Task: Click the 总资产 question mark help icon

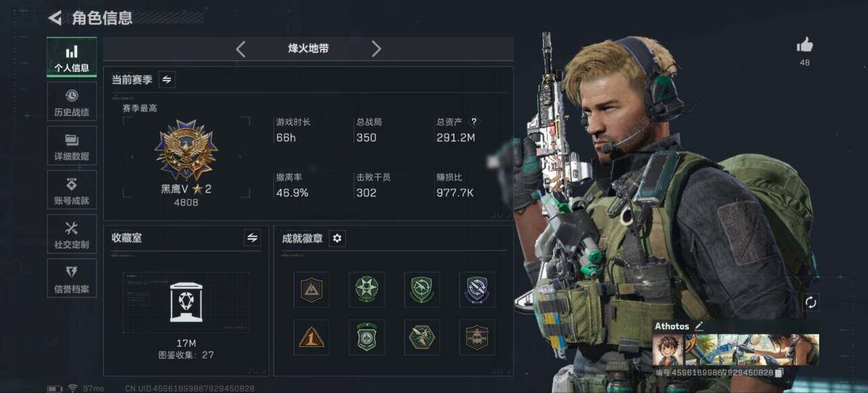Action: tap(474, 122)
